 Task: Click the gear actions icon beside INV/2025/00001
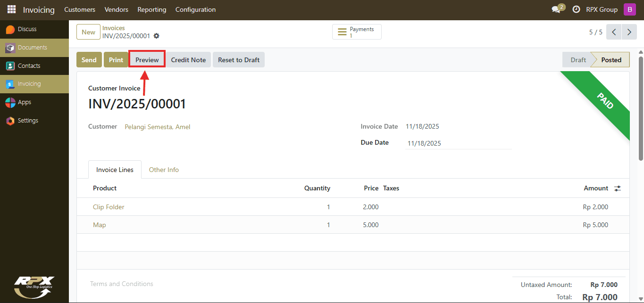(x=157, y=36)
